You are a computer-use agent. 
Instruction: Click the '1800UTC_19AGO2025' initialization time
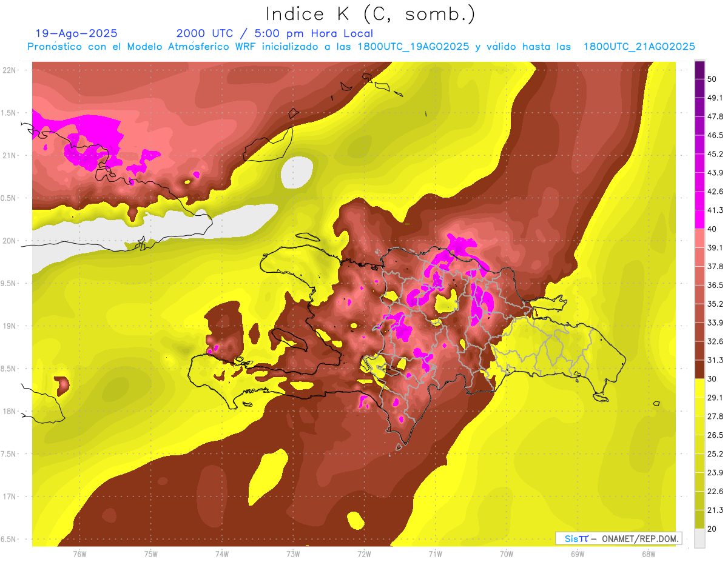[x=413, y=47]
